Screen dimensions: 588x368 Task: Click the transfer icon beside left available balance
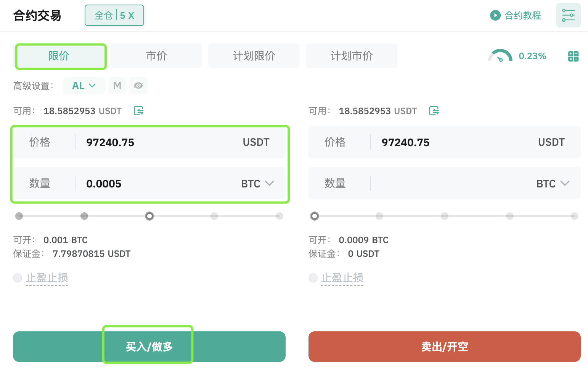coord(139,111)
